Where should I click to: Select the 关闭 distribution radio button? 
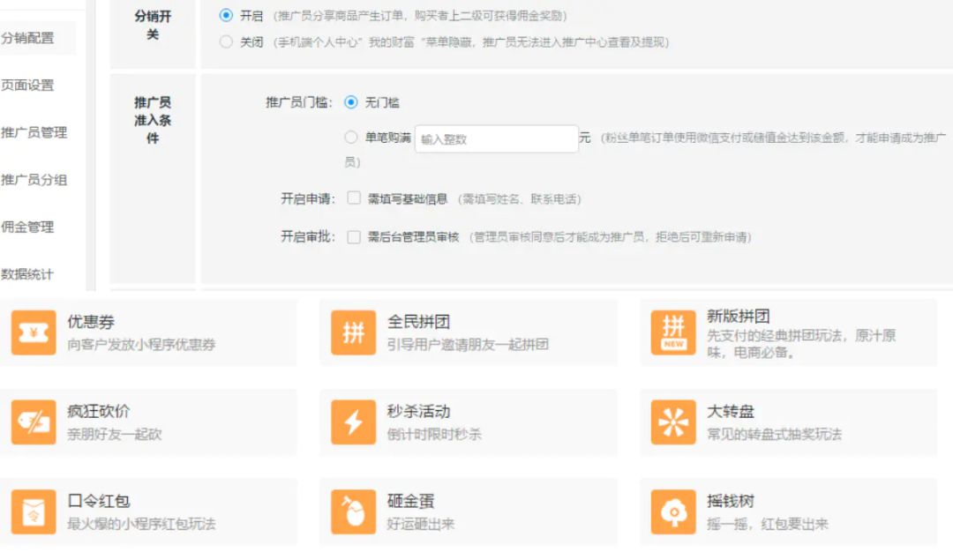[x=226, y=42]
